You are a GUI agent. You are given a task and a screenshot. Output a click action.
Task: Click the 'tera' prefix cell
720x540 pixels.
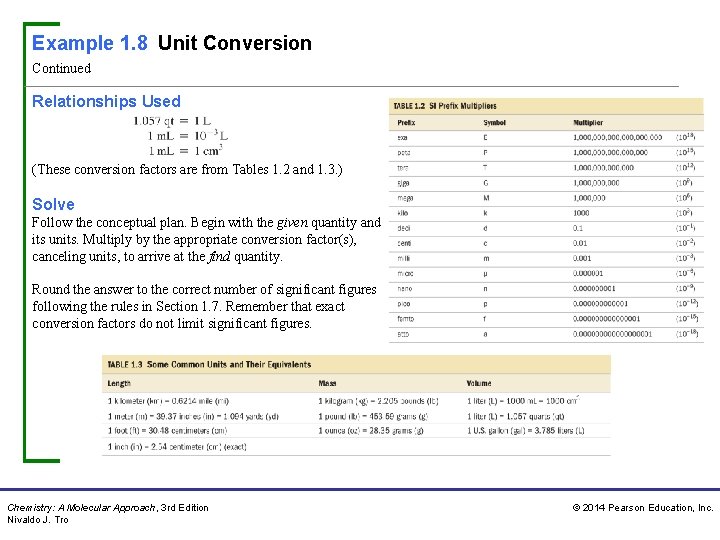[x=403, y=168]
